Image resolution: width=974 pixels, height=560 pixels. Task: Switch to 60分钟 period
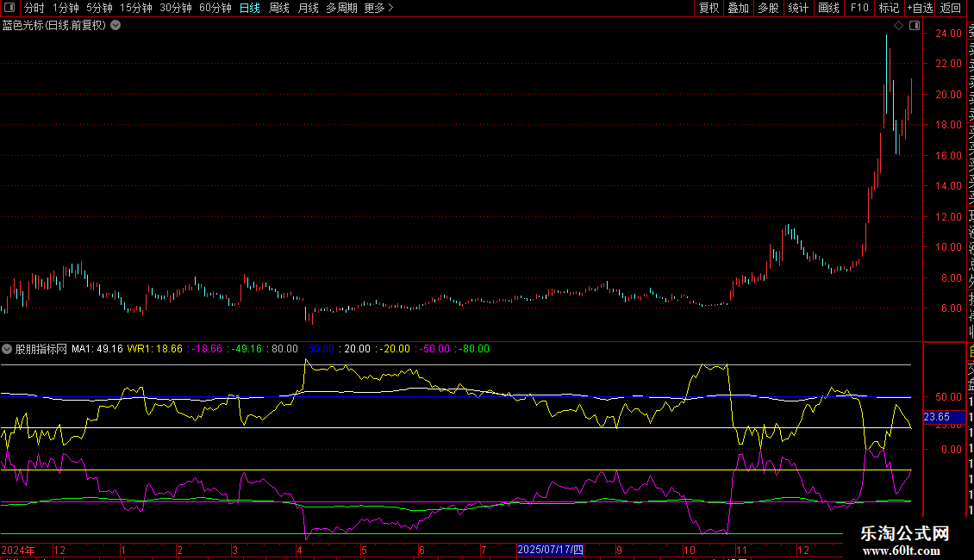tap(215, 8)
